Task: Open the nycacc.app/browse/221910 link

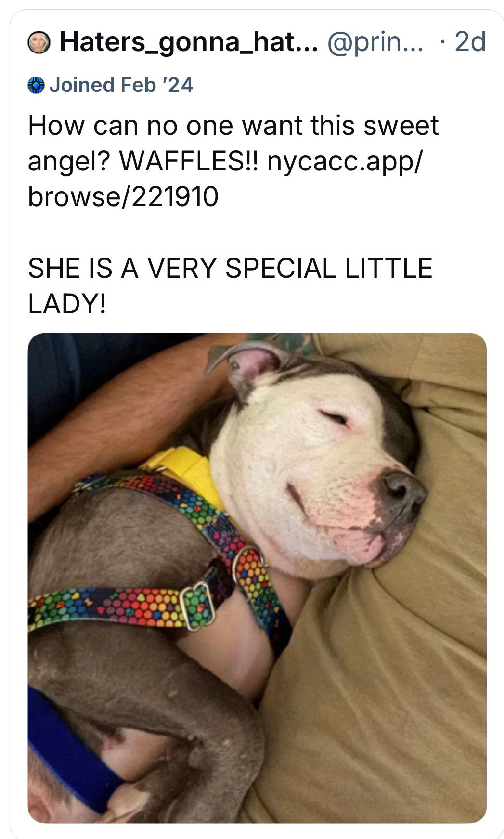Action: click(x=225, y=179)
